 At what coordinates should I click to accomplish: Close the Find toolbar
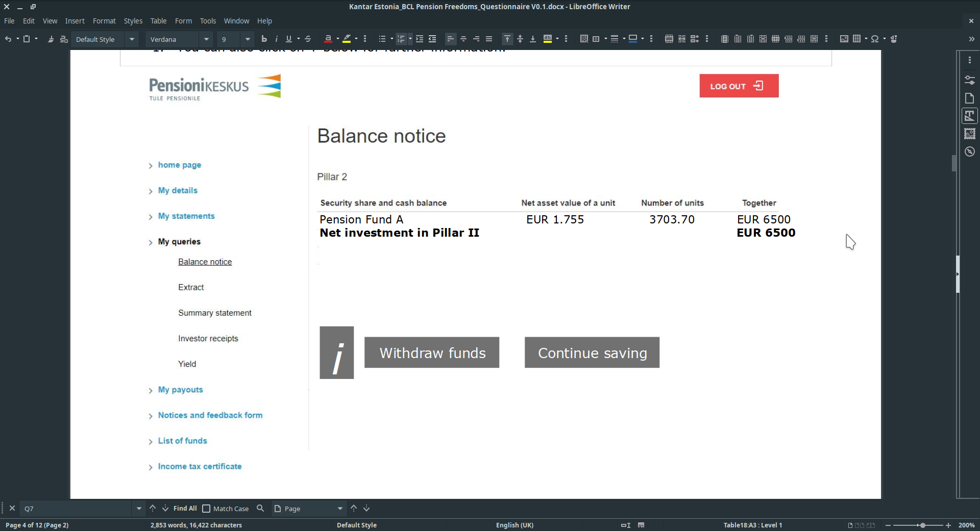12,509
